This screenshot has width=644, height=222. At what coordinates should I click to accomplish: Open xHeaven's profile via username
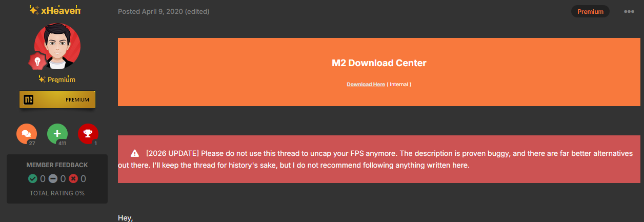click(x=61, y=10)
